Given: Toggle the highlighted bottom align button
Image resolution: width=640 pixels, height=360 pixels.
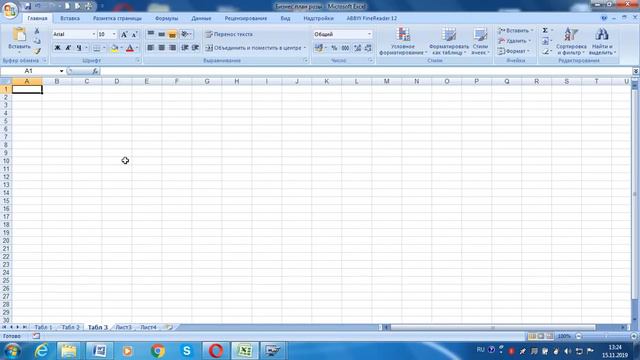Looking at the screenshot, I should click(x=172, y=34).
